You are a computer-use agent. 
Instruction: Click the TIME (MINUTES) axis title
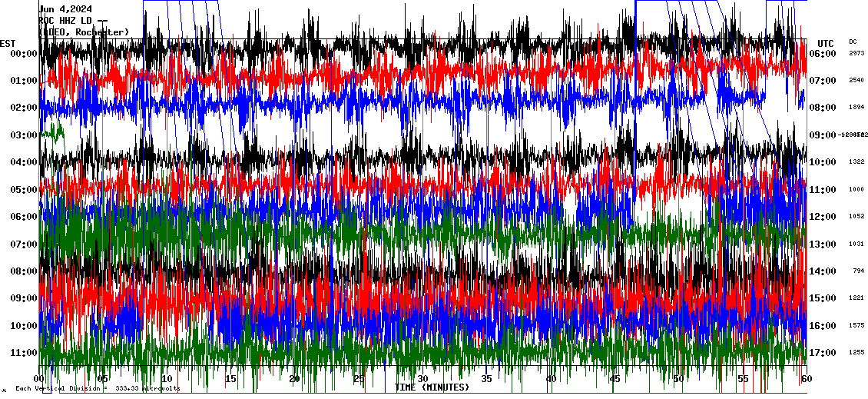click(x=432, y=387)
